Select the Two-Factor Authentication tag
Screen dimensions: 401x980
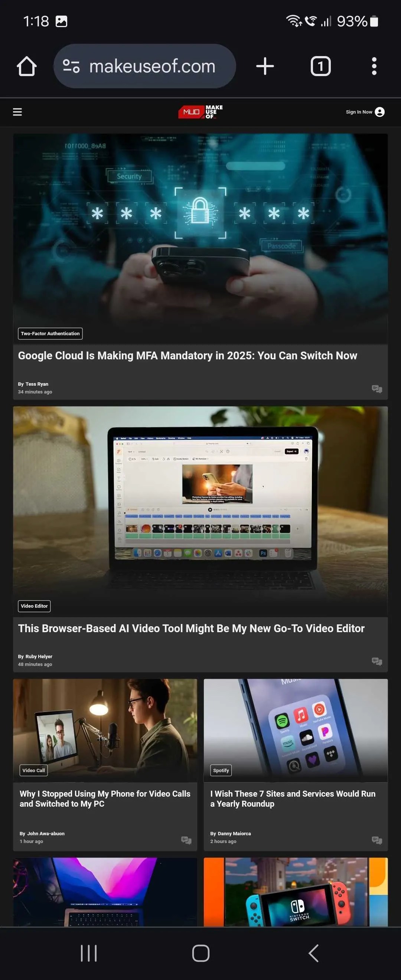50,334
